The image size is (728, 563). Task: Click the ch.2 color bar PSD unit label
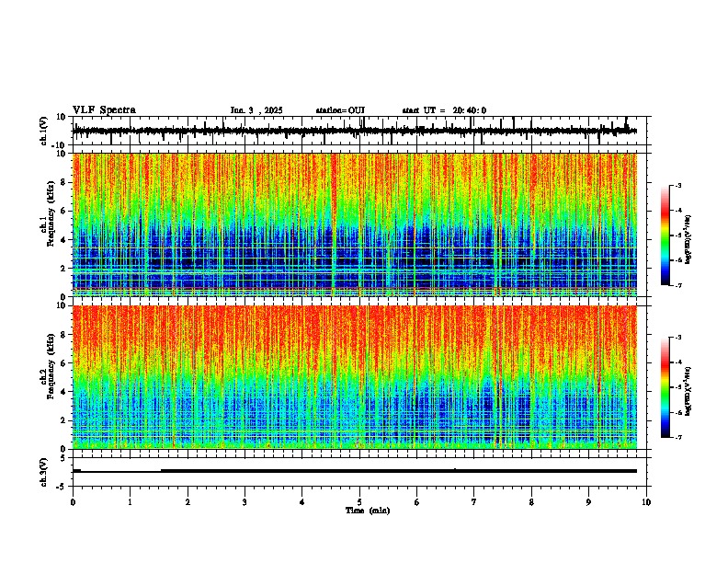[x=688, y=391]
